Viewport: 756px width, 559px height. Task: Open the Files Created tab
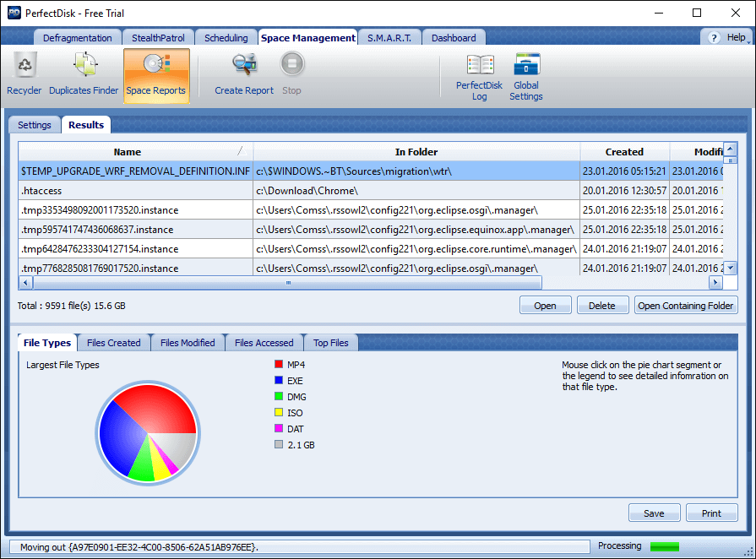point(114,343)
